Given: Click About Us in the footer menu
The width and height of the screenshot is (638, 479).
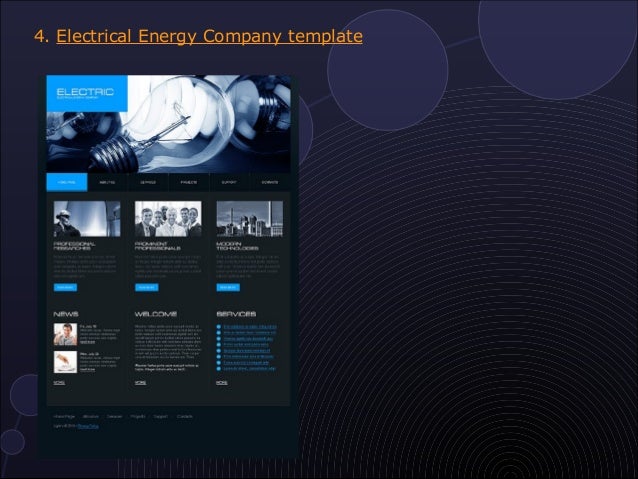Looking at the screenshot, I should click(x=91, y=416).
